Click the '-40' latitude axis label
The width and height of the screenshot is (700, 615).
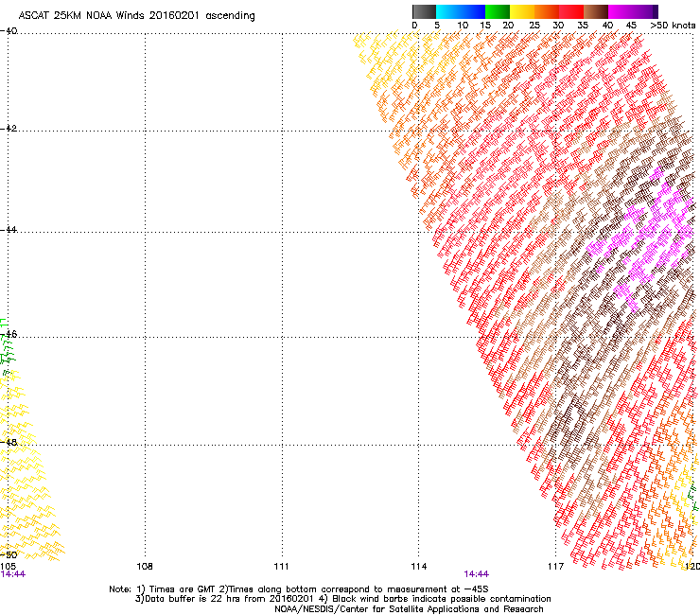coord(9,31)
